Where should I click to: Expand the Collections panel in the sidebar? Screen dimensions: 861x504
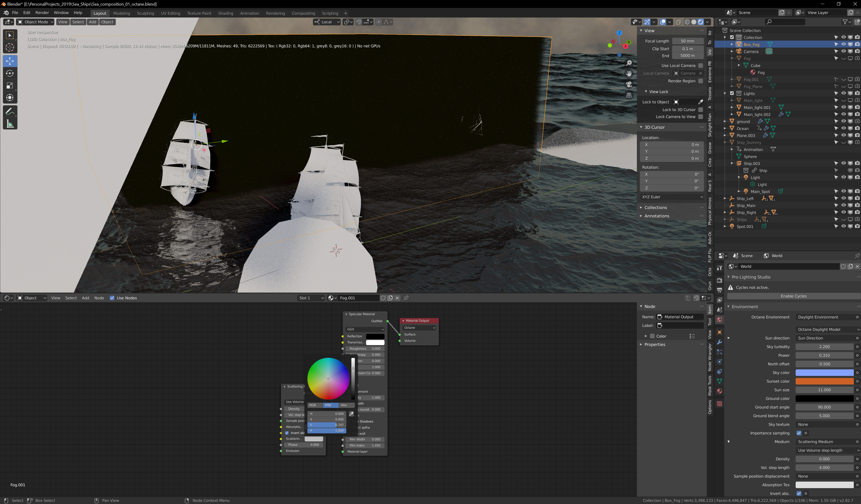click(655, 208)
